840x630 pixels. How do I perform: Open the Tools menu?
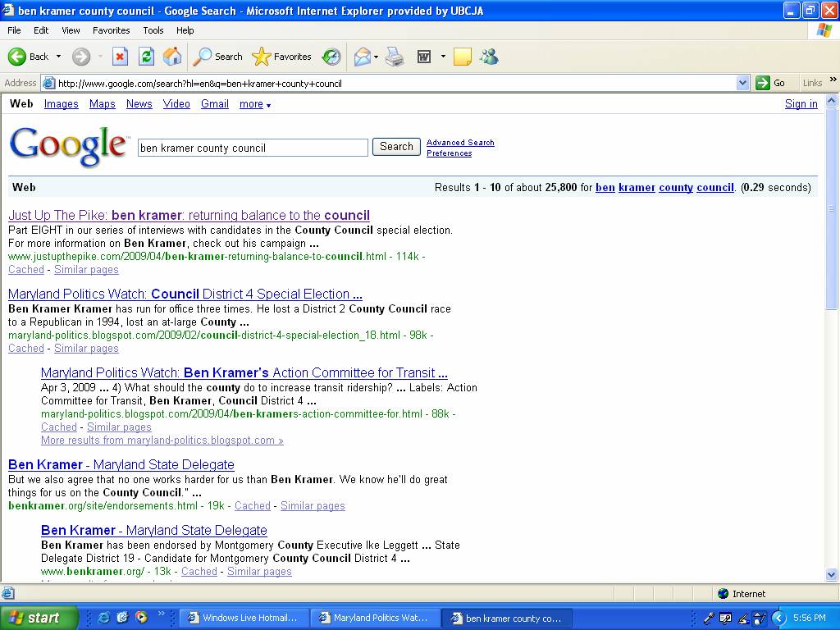pos(153,30)
